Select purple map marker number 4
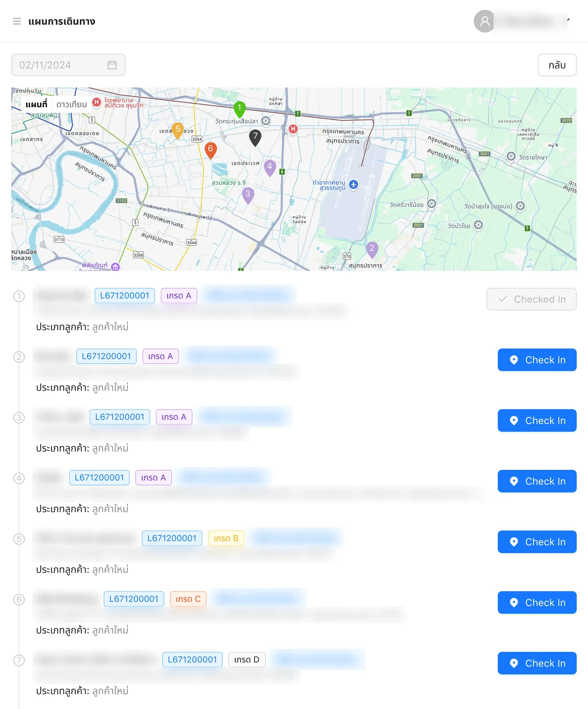 pos(270,168)
